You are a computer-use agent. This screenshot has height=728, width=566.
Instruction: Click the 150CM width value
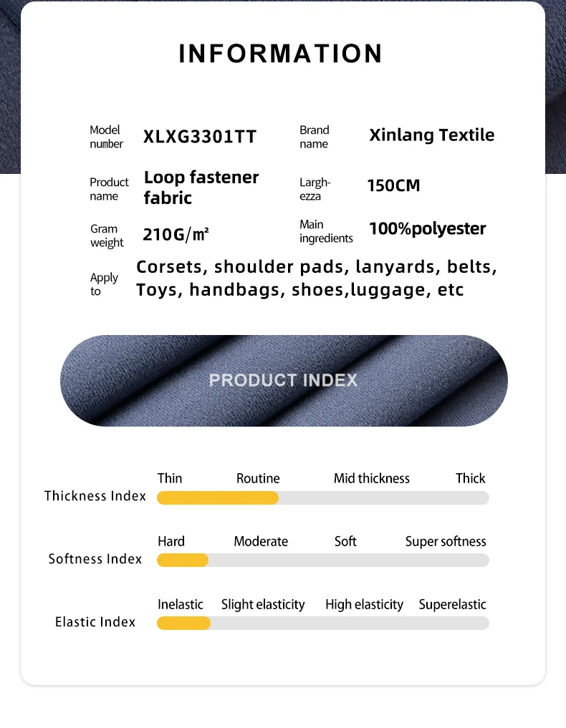393,186
